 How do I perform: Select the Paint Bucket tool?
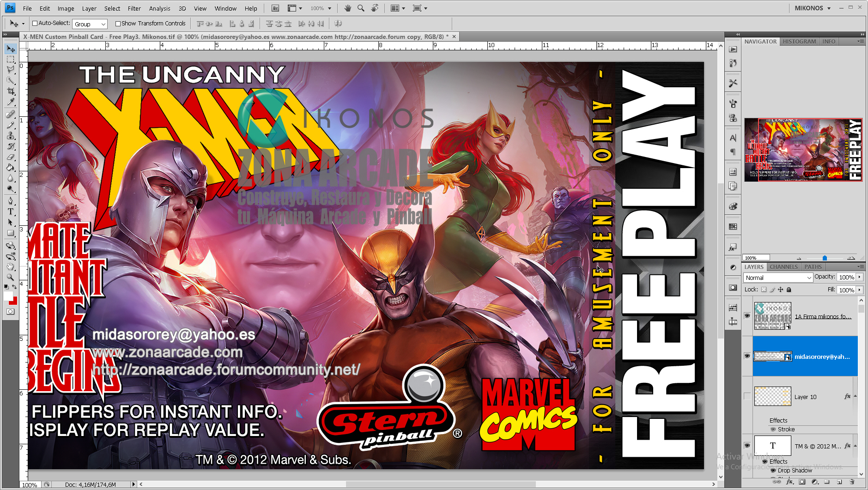(11, 168)
